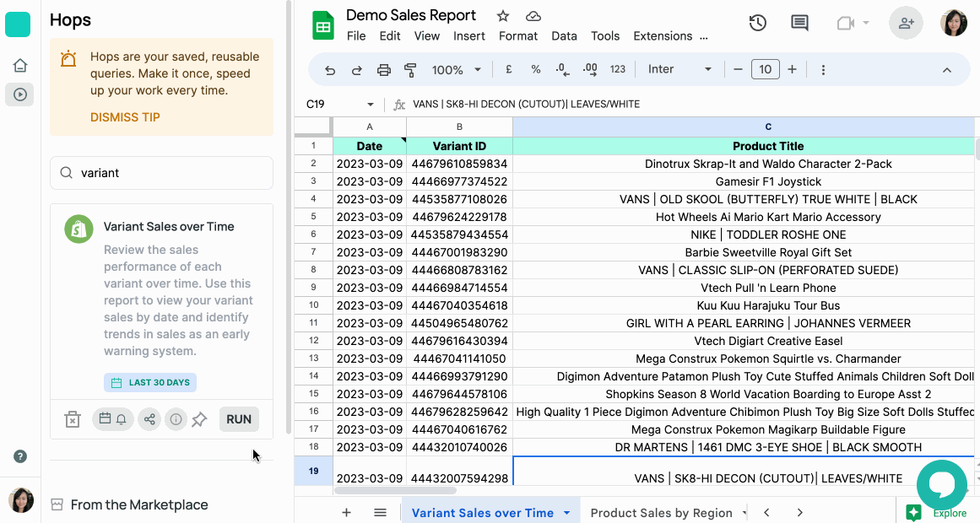Open the Extensions menu
980x523 pixels.
[x=663, y=36]
